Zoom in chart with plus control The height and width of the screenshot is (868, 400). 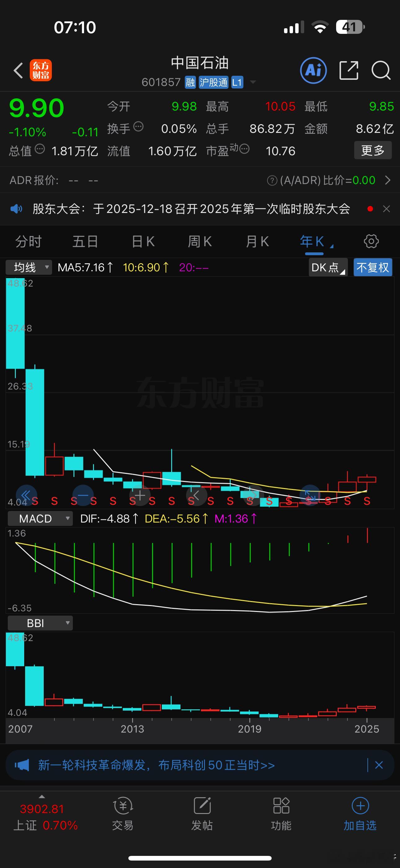(x=140, y=495)
